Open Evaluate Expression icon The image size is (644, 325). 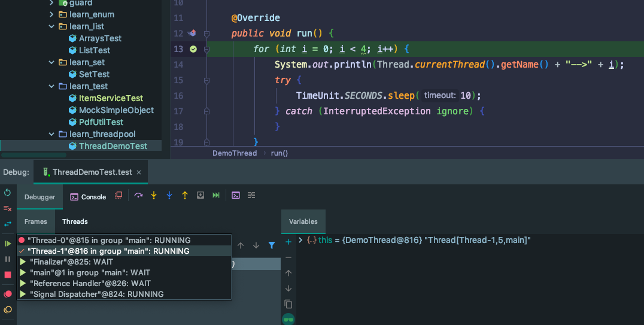(x=236, y=195)
